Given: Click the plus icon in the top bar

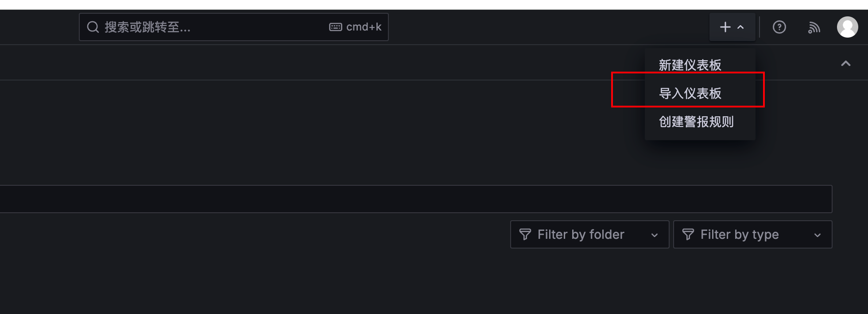Looking at the screenshot, I should [x=725, y=27].
